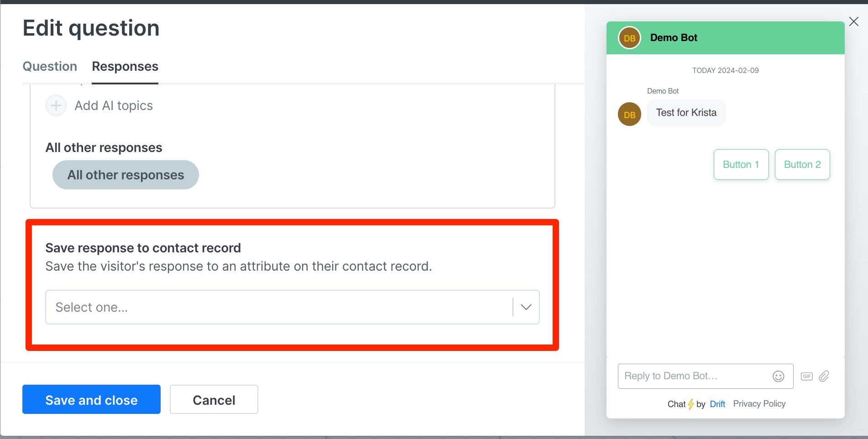Click the lightning bolt Drift icon
This screenshot has height=439, width=868.
tap(691, 404)
